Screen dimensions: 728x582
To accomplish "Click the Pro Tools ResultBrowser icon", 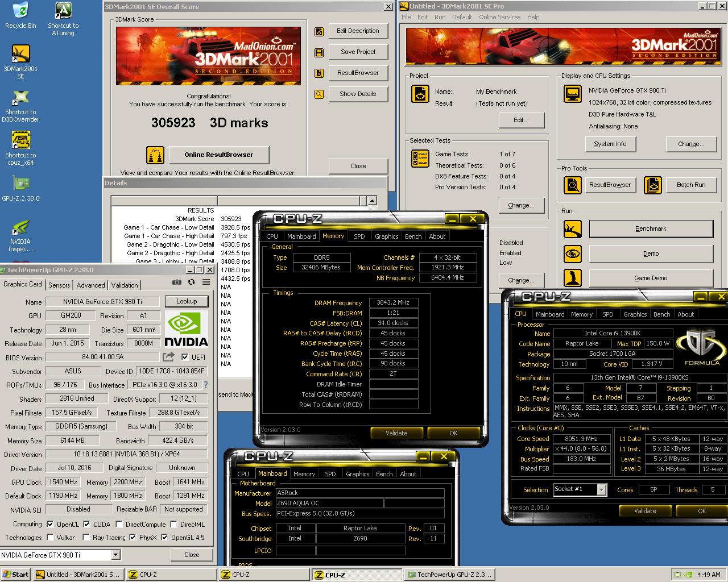I will pyautogui.click(x=572, y=185).
